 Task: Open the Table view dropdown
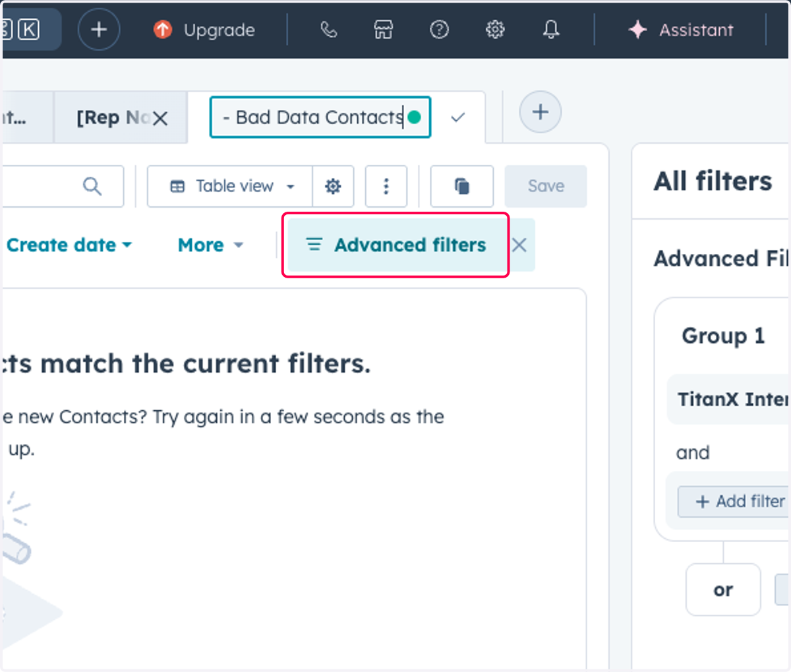point(230,187)
